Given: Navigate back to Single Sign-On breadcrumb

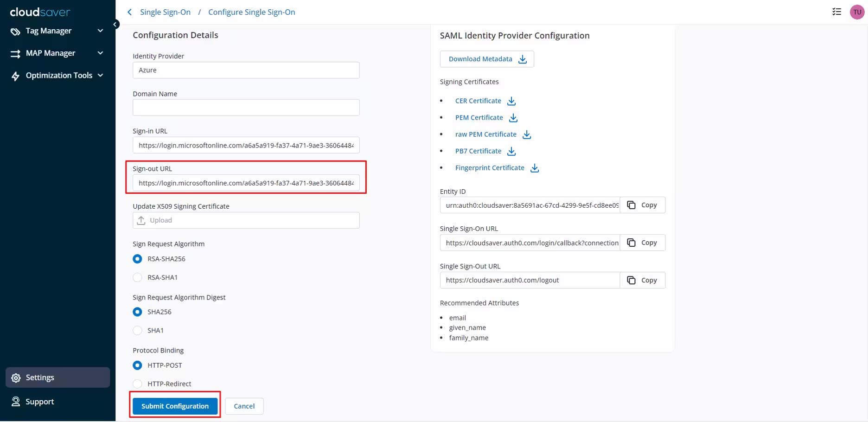Looking at the screenshot, I should coord(165,12).
